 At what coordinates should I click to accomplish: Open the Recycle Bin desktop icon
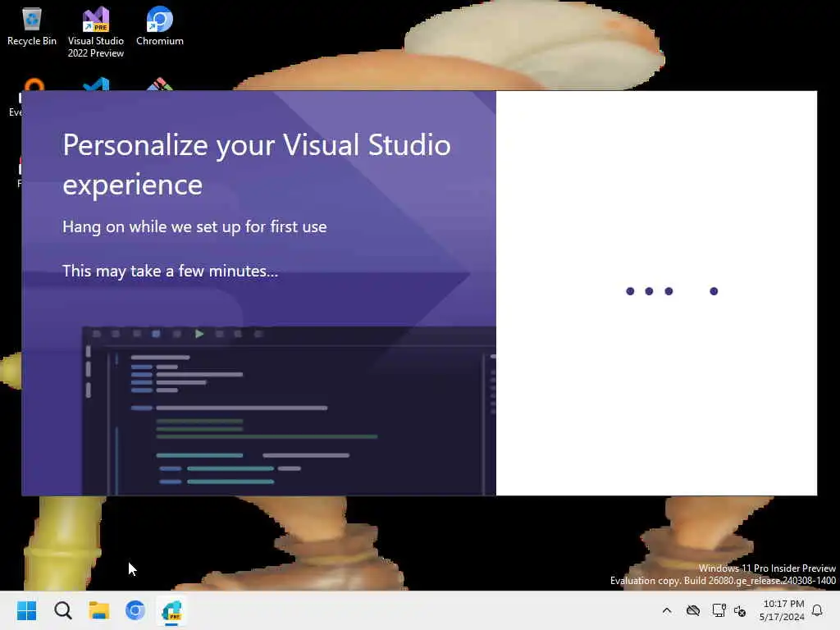(x=32, y=26)
